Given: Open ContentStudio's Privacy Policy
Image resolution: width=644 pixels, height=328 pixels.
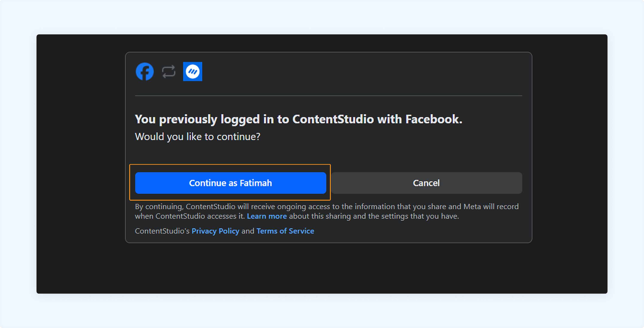Looking at the screenshot, I should coord(216,231).
